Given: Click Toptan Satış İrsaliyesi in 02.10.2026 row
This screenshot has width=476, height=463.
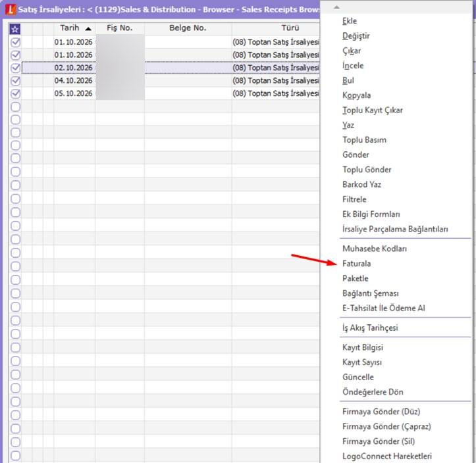Looking at the screenshot, I should (276, 68).
